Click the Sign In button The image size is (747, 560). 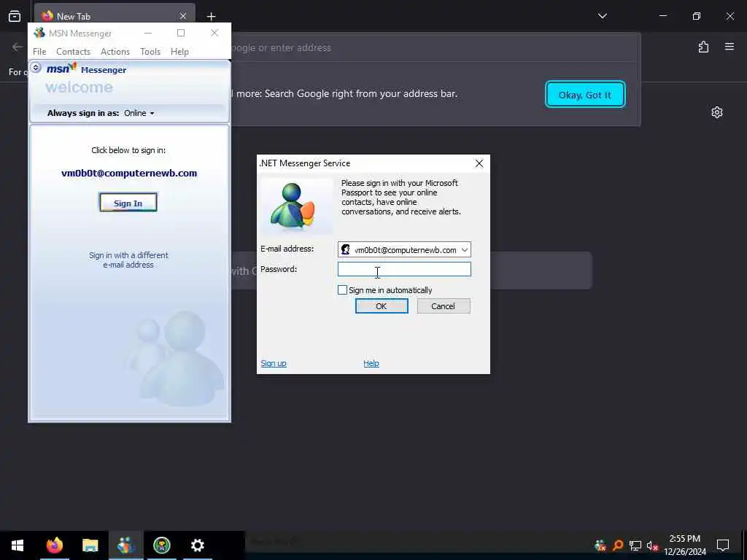[x=128, y=203]
